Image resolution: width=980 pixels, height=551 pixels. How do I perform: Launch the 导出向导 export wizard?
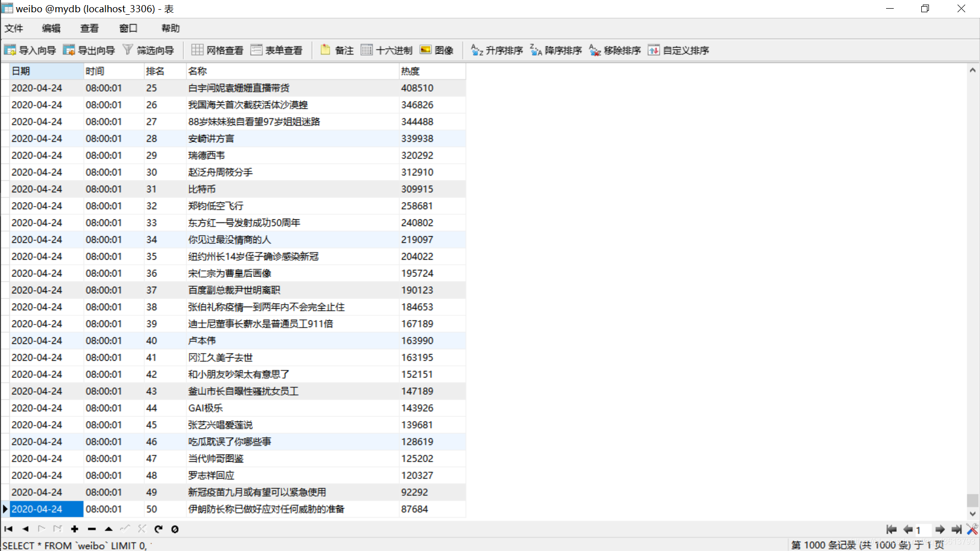point(89,50)
